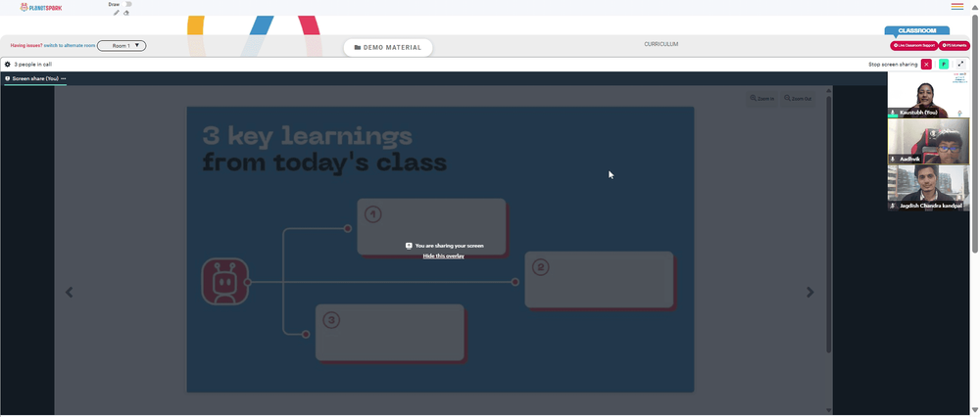Click the robot icon on slide

[x=225, y=282]
